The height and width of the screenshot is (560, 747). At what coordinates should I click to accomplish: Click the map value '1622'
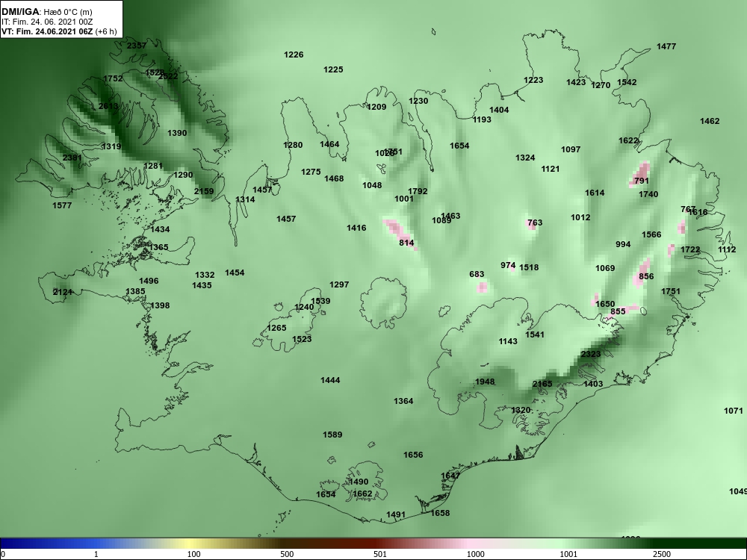coord(628,140)
